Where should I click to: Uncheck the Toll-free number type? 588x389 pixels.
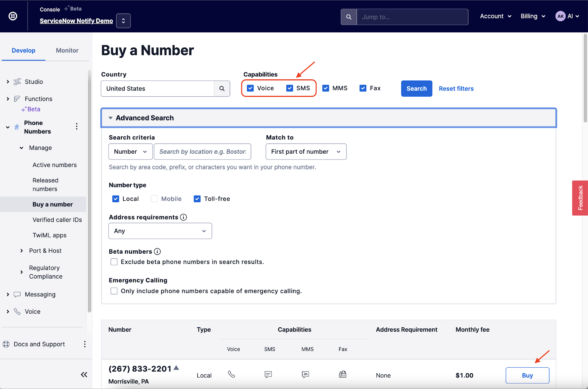tap(197, 199)
